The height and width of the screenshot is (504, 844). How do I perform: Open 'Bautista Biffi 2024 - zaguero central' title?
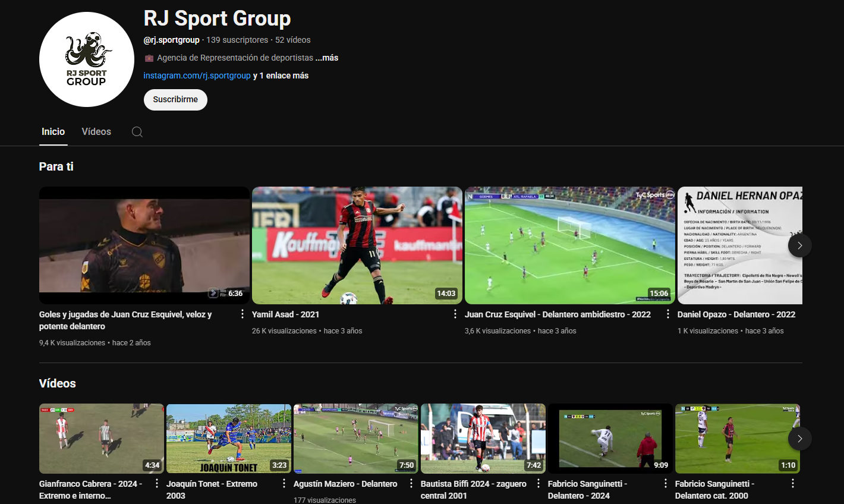[x=474, y=490]
